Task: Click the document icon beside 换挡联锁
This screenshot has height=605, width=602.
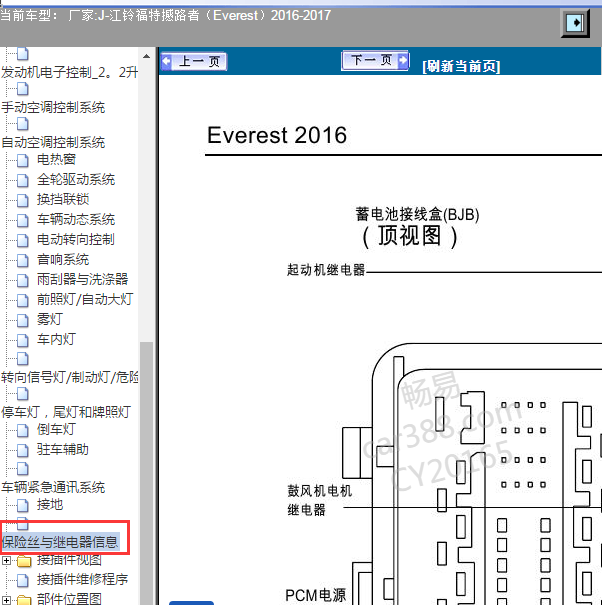Action: (23, 200)
